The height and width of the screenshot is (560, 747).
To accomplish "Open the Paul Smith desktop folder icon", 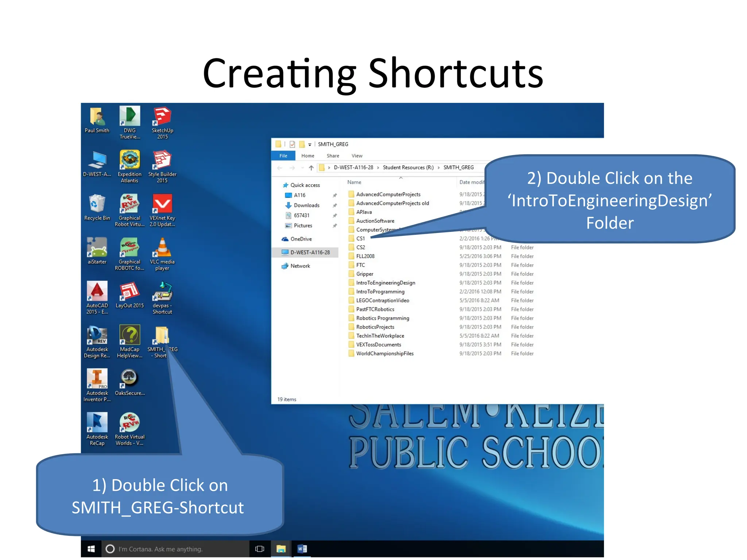I will [97, 120].
